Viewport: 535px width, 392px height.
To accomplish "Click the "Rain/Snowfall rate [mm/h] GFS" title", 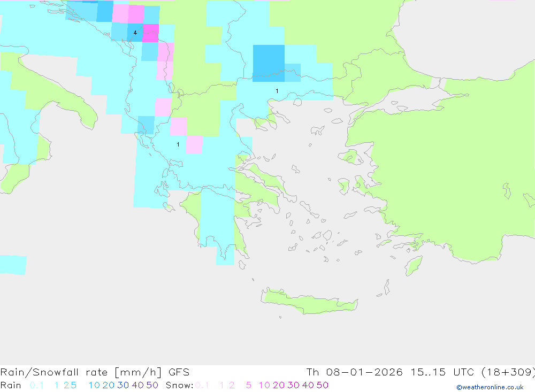I will [95, 372].
